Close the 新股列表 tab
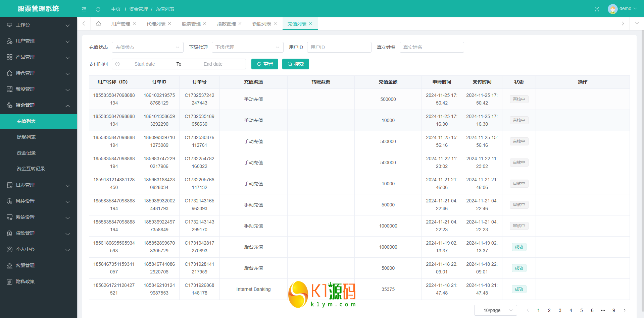The image size is (644, 318). pos(275,23)
